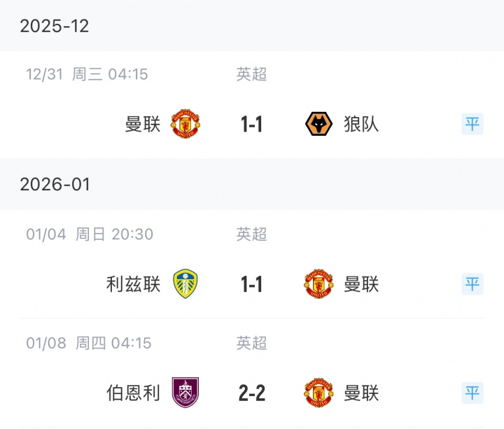Image resolution: width=504 pixels, height=429 pixels.
Task: Tap team name 利兹联
Action: click(x=134, y=284)
